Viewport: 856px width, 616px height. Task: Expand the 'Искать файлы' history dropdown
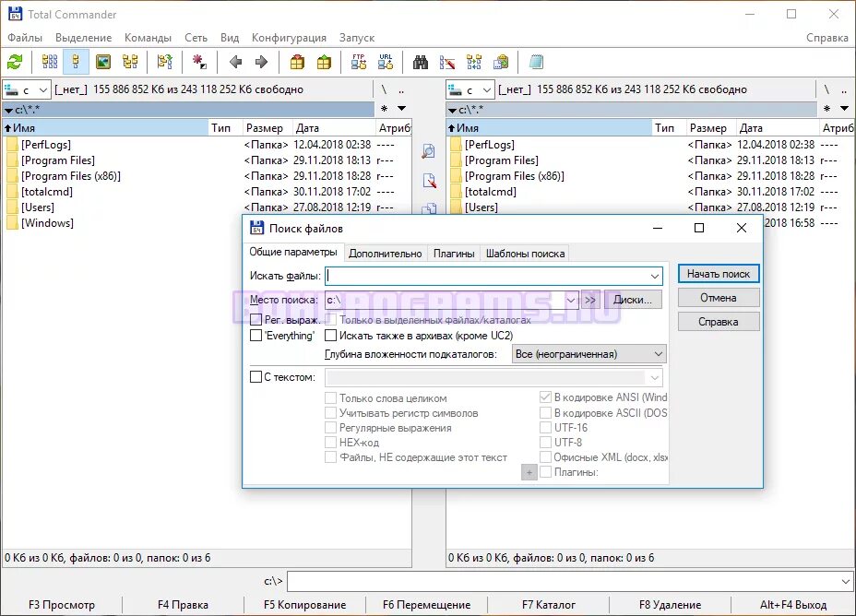point(655,276)
